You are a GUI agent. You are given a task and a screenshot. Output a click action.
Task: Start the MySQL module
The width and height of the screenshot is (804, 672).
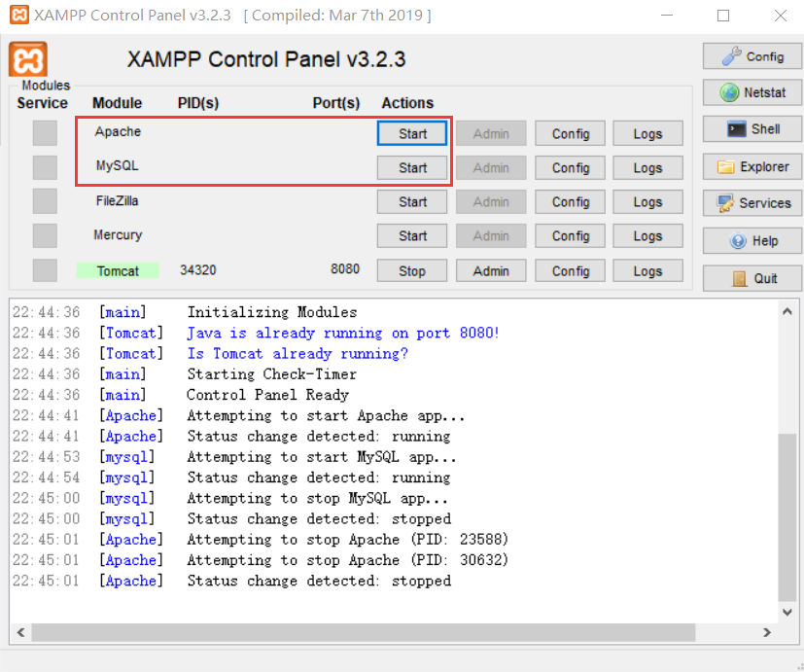pyautogui.click(x=411, y=167)
